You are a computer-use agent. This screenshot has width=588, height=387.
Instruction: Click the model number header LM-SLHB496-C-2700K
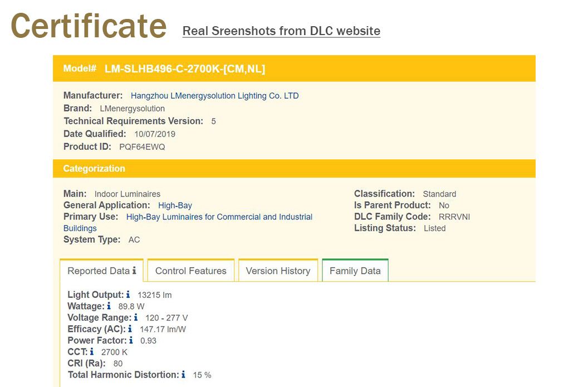(184, 69)
